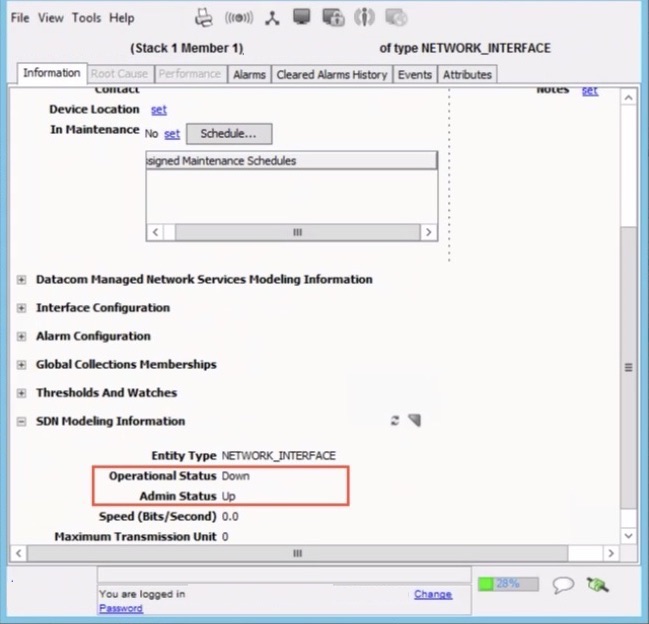Click the Operational Status value Down
The width and height of the screenshot is (649, 624).
(236, 476)
